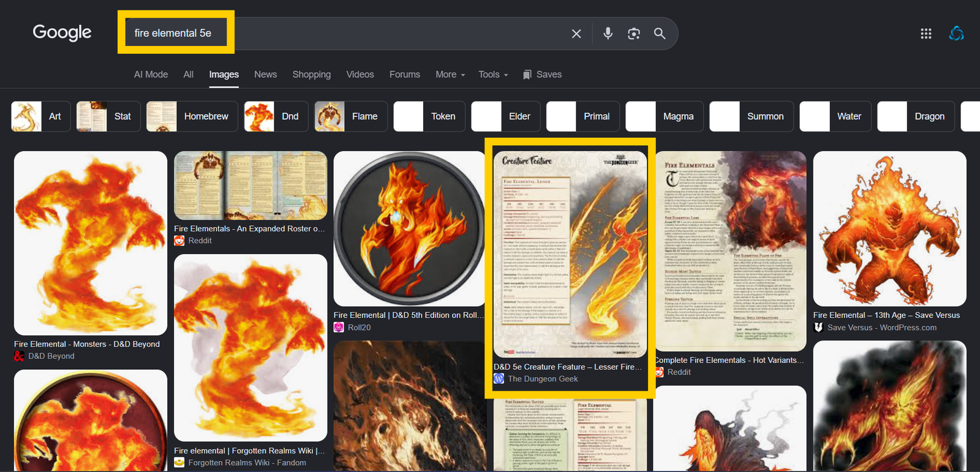Apply the Dnd filter chip

point(276,116)
